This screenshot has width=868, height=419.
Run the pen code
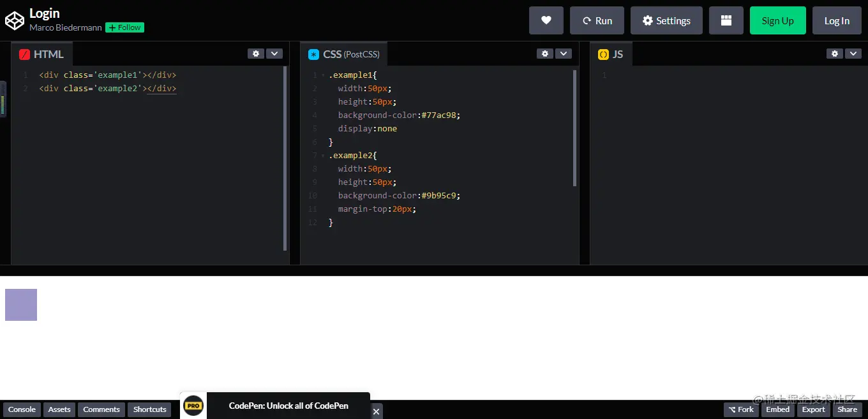coord(597,20)
